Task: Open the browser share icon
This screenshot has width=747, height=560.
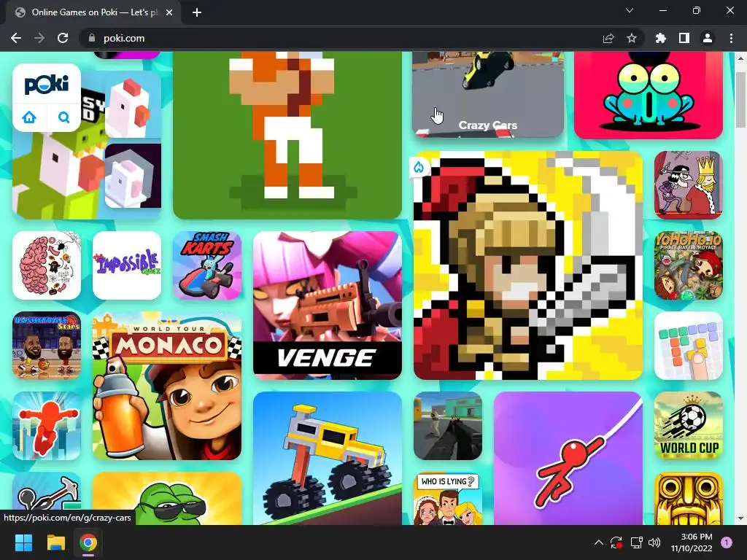Action: (608, 38)
